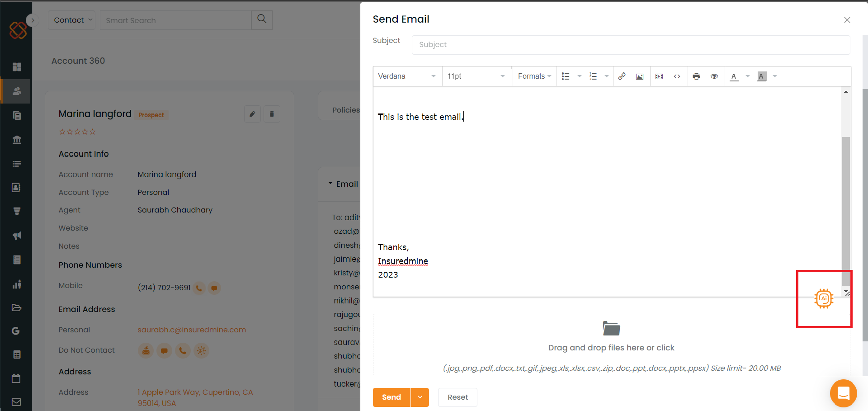Edit Marina langford with pencil icon
Viewport: 868px width, 411px height.
pos(252,114)
